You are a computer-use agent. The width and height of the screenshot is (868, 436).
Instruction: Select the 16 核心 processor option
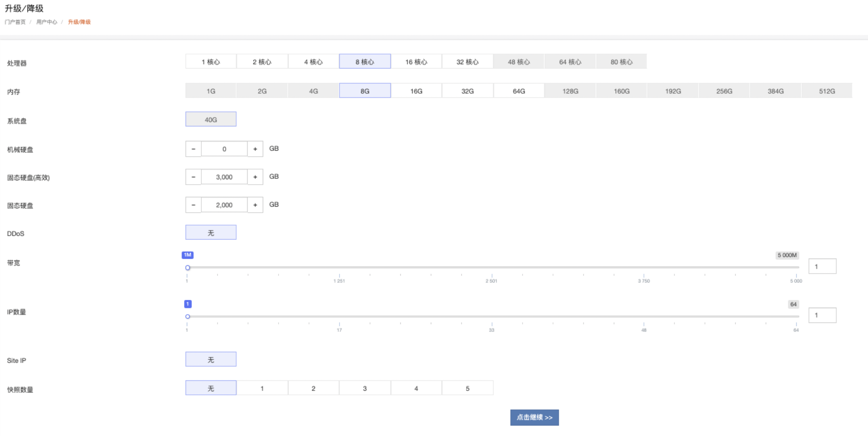click(x=416, y=61)
